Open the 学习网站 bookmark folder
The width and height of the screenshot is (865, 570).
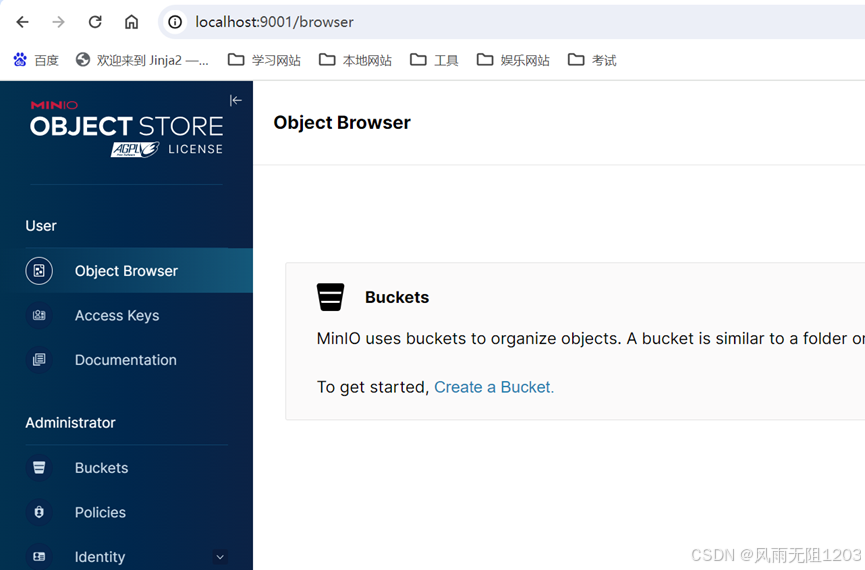pyautogui.click(x=264, y=60)
